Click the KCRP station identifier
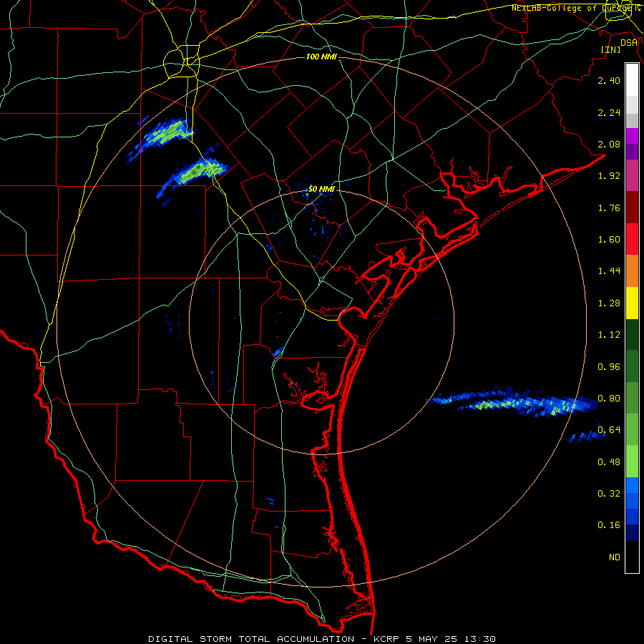 386,639
